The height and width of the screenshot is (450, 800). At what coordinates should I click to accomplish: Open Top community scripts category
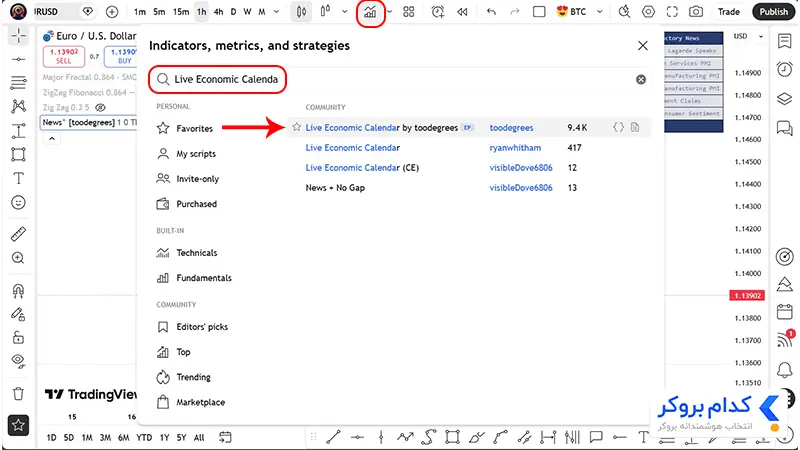tap(174, 352)
